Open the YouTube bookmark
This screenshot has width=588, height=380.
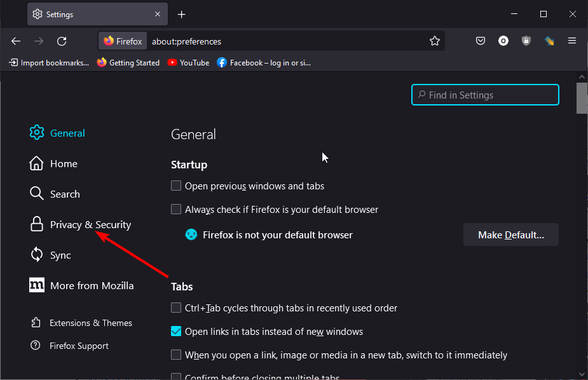tap(188, 62)
